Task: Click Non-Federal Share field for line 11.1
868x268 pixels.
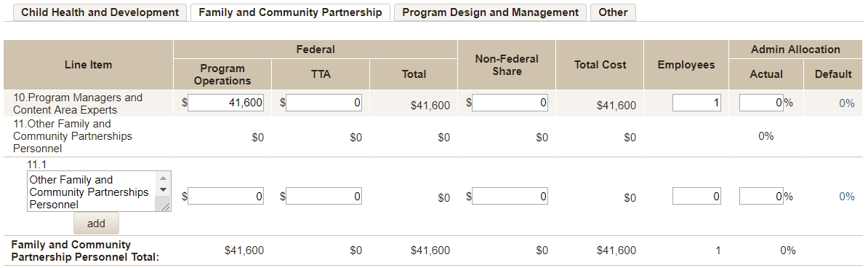Action: pyautogui.click(x=510, y=196)
